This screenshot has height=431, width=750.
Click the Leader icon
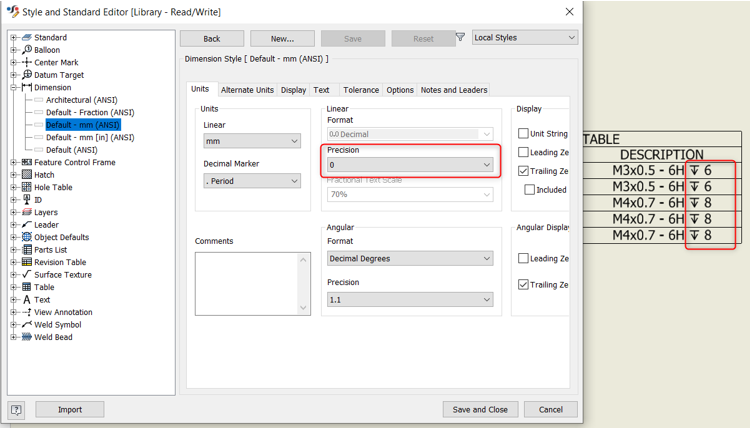tap(27, 224)
